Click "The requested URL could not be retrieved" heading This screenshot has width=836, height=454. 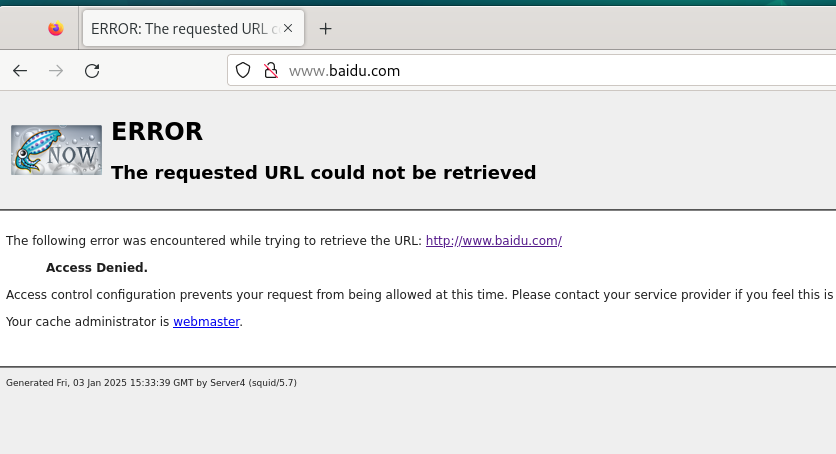point(324,173)
